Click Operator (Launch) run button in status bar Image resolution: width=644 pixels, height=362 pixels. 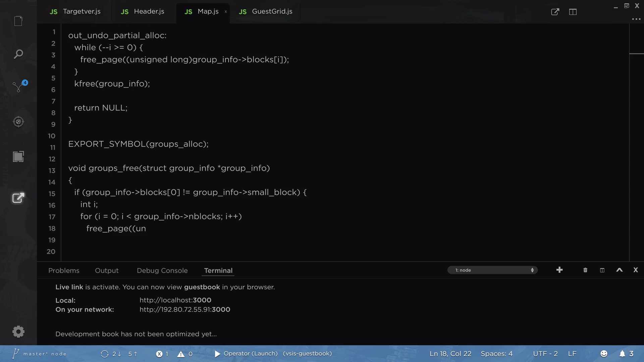click(x=217, y=354)
